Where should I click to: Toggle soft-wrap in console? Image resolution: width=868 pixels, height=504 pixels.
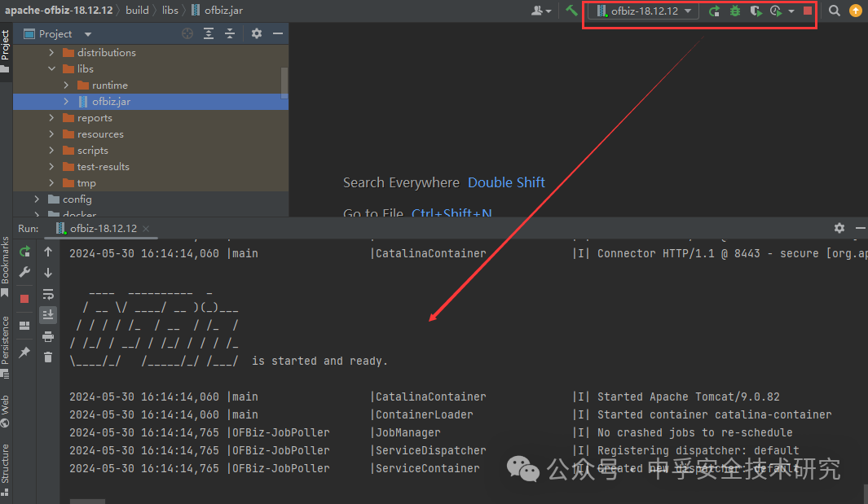click(x=48, y=294)
